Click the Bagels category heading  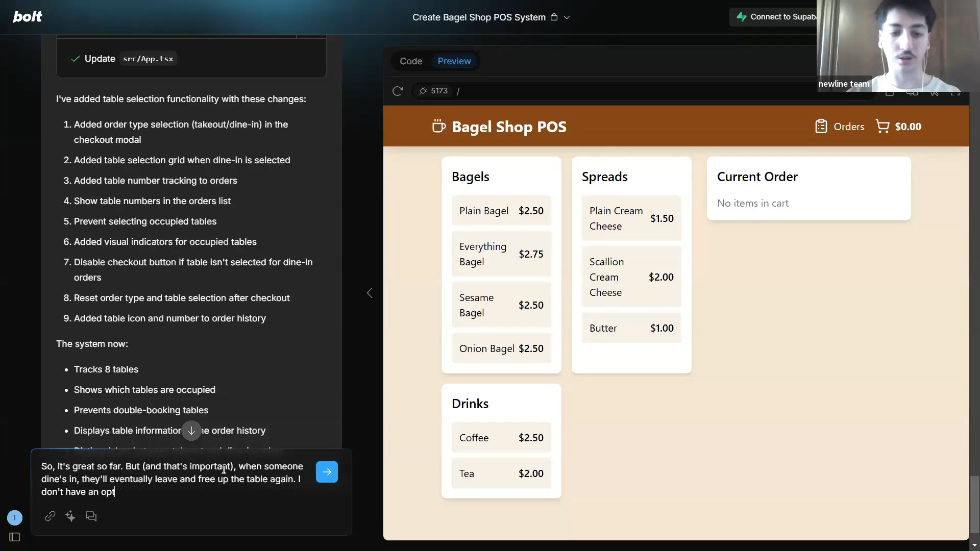click(x=470, y=177)
